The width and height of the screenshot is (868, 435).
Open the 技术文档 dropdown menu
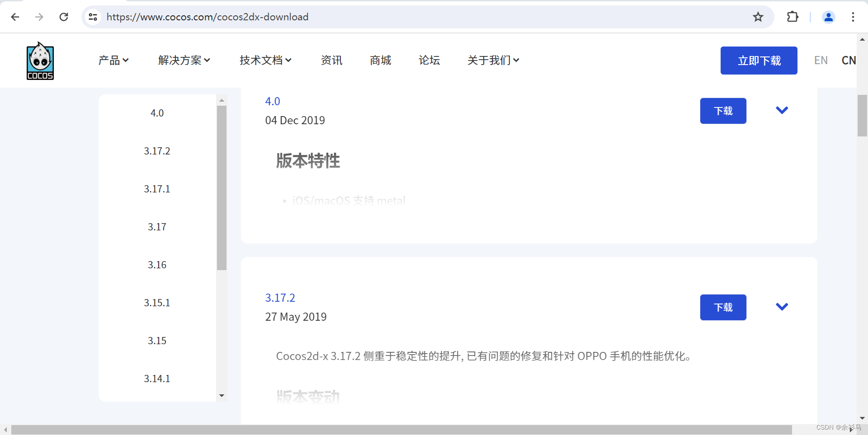[265, 60]
